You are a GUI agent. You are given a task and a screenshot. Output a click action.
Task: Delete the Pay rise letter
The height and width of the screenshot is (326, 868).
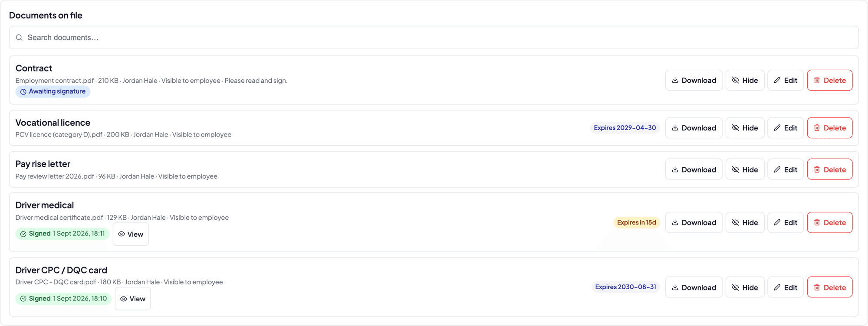(829, 170)
